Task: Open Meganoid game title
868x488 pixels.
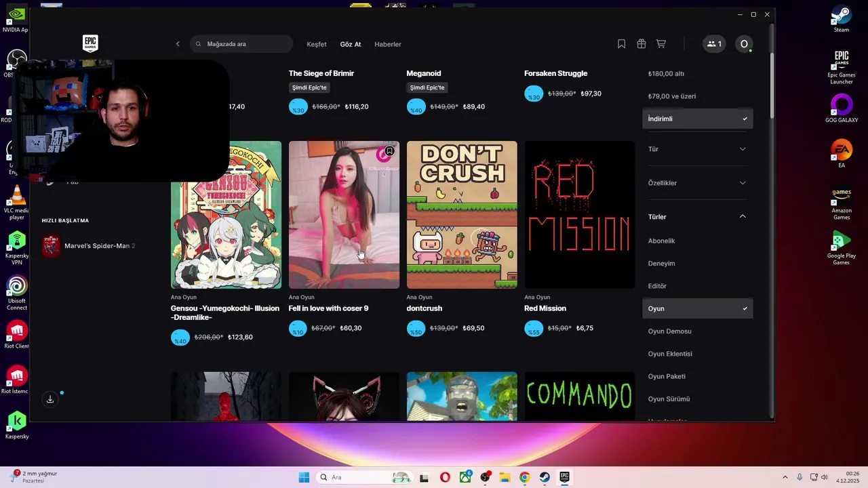Action: tap(424, 73)
